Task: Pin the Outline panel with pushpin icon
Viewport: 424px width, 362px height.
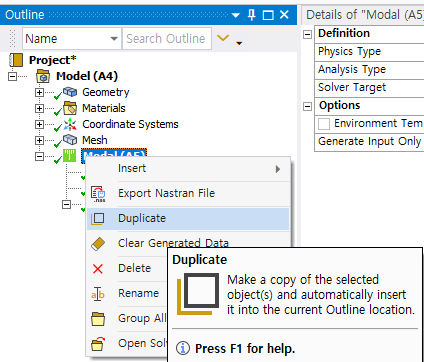Action: [x=252, y=15]
